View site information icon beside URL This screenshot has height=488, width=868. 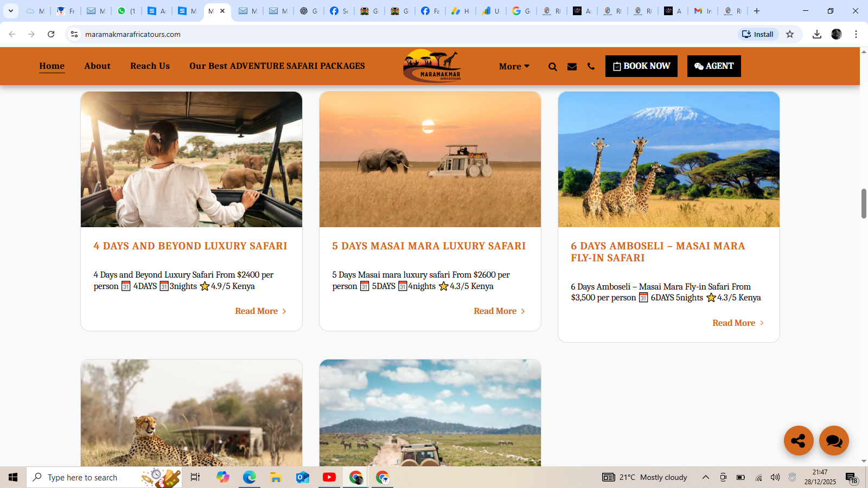point(74,34)
